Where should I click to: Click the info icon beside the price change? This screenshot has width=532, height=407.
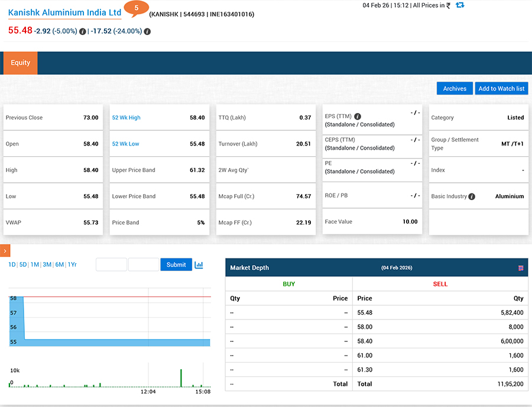pyautogui.click(x=82, y=31)
